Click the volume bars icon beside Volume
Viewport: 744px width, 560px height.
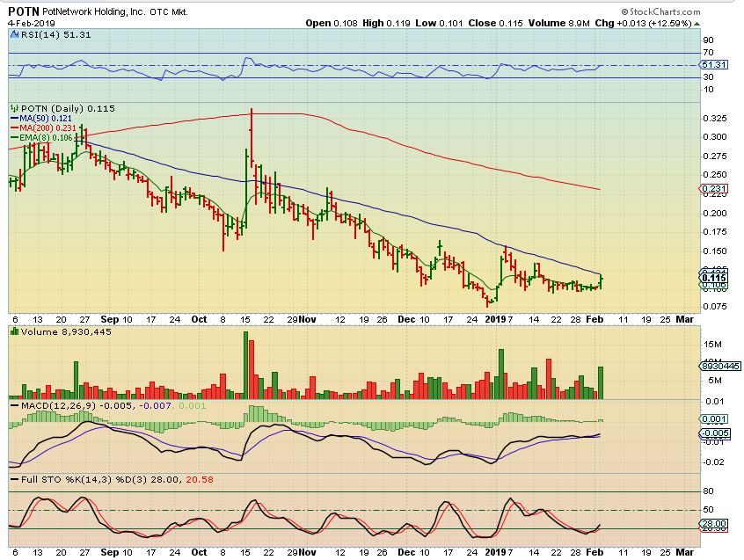click(x=14, y=332)
